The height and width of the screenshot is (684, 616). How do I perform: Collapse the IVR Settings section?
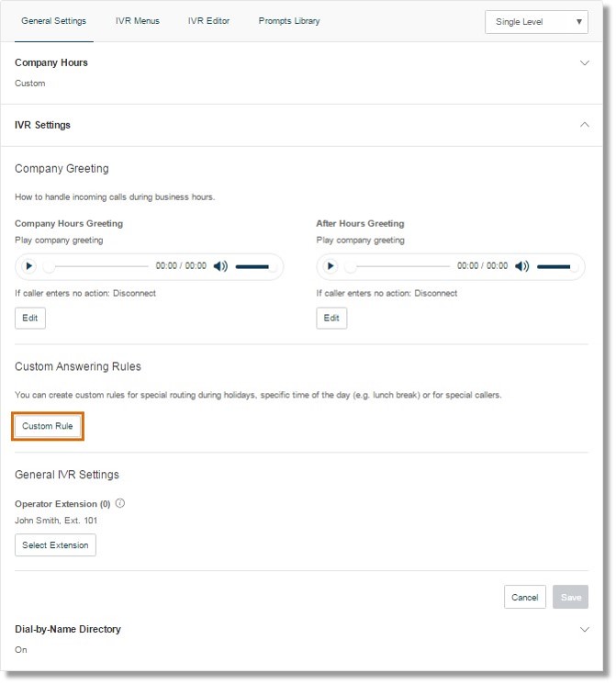tap(584, 125)
